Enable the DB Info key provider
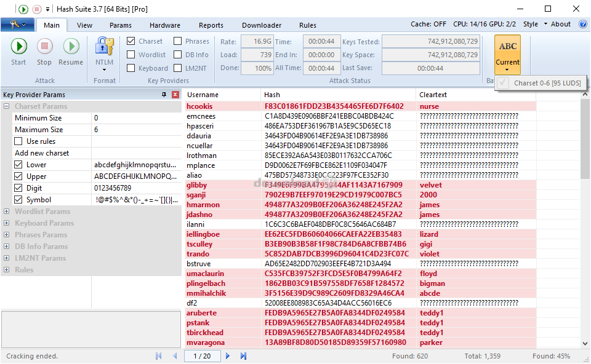The width and height of the screenshot is (591, 364). pos(177,55)
